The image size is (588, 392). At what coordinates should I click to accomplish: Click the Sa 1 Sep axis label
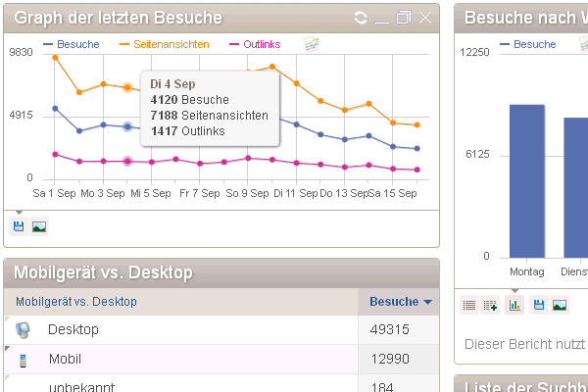[54, 193]
